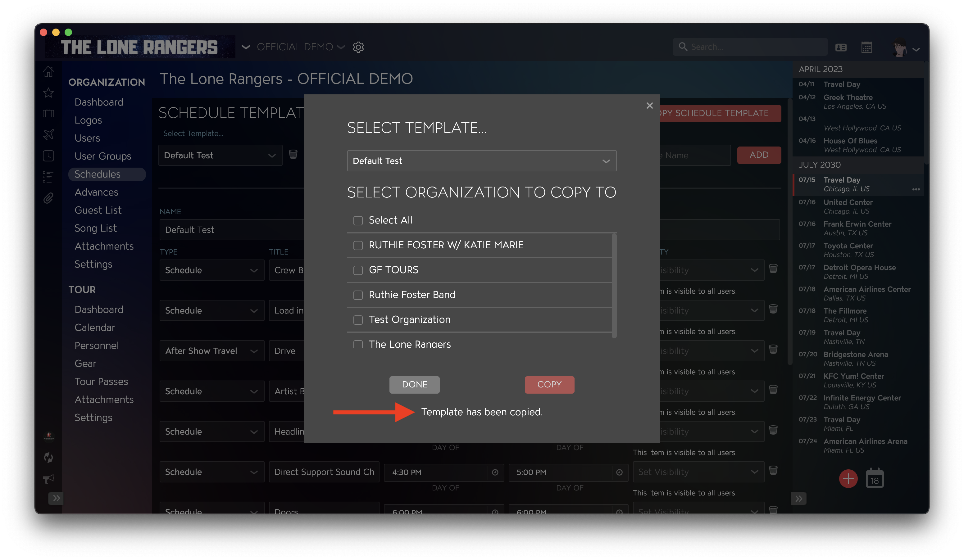The height and width of the screenshot is (560, 964).
Task: Delete Crew row with its trash icon
Action: pos(773,269)
